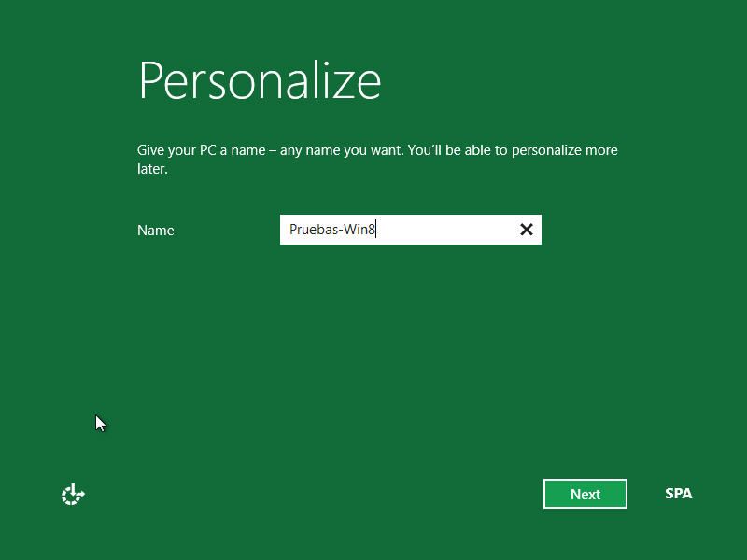The image size is (747, 560).
Task: Open the Ease of Access options icon
Action: tap(73, 495)
